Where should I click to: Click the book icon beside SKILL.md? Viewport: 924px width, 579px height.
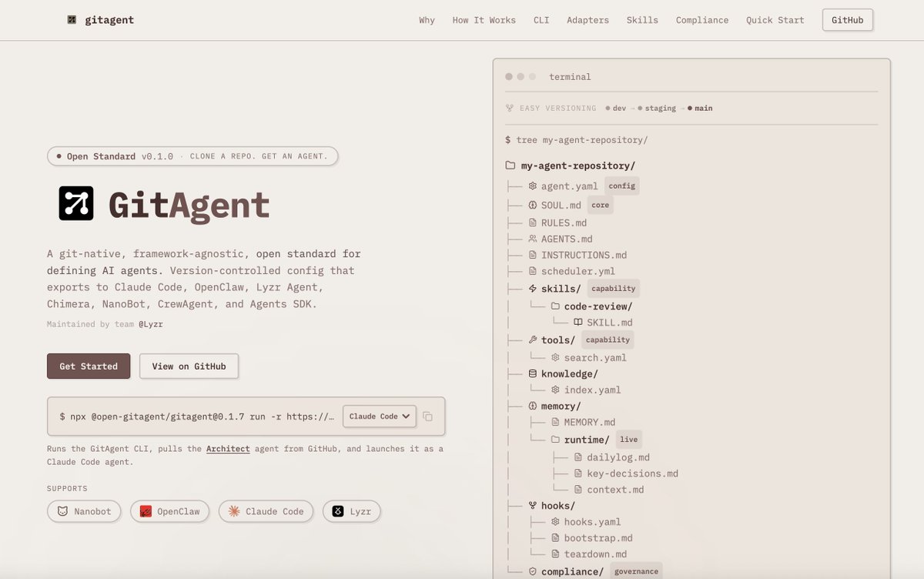[578, 323]
